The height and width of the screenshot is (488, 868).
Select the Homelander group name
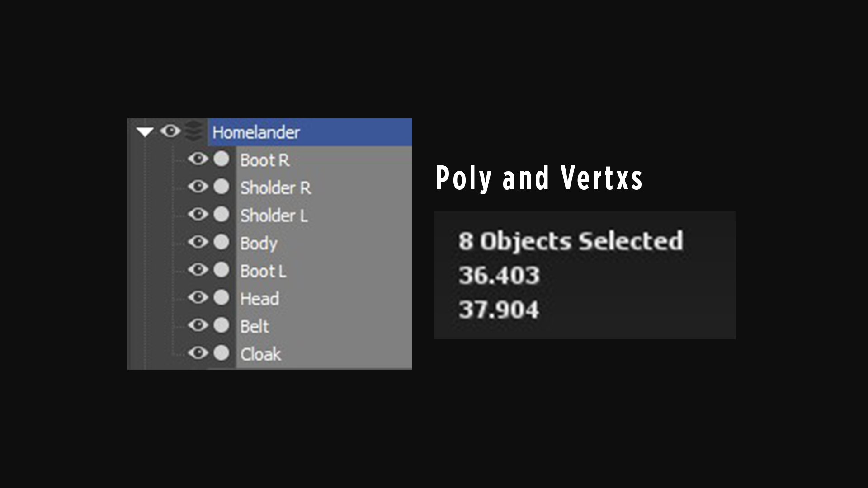(x=256, y=132)
